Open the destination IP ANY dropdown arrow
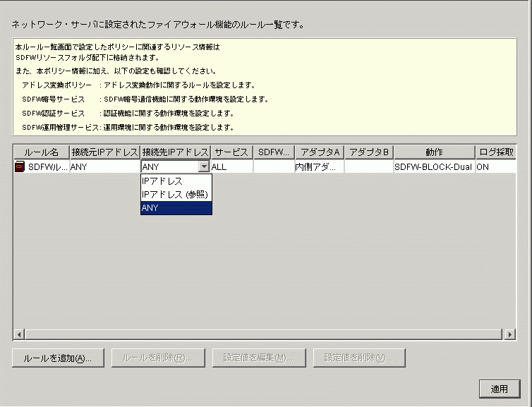The width and height of the screenshot is (532, 407). point(204,166)
